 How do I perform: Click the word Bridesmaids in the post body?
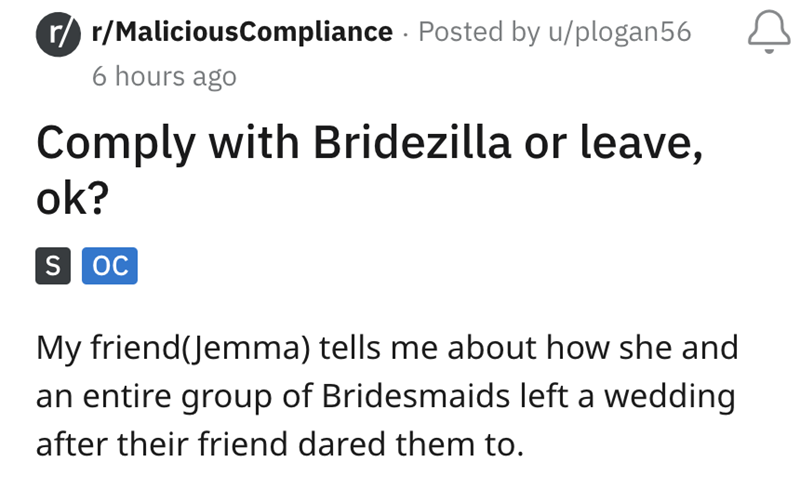pos(416,396)
